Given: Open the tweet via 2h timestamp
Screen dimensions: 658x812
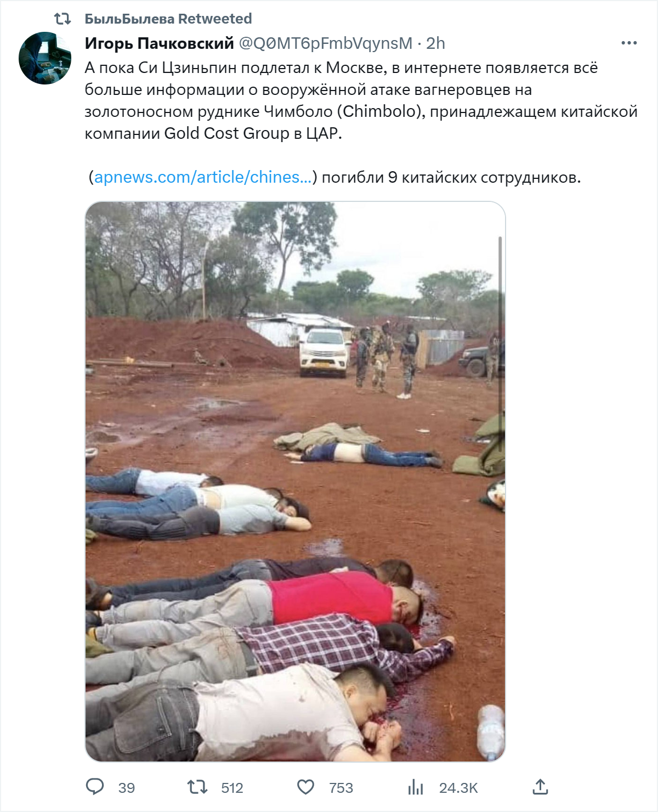Looking at the screenshot, I should (435, 43).
